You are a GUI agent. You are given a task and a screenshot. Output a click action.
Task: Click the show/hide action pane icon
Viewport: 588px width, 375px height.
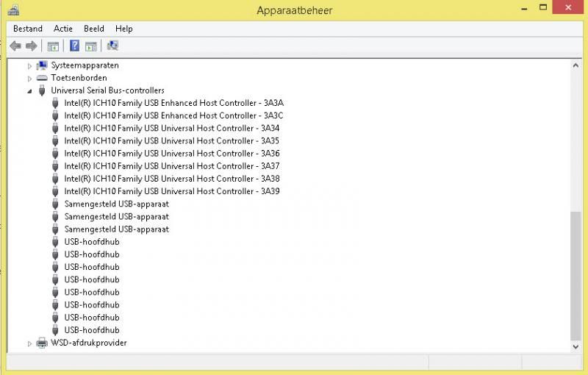click(91, 46)
